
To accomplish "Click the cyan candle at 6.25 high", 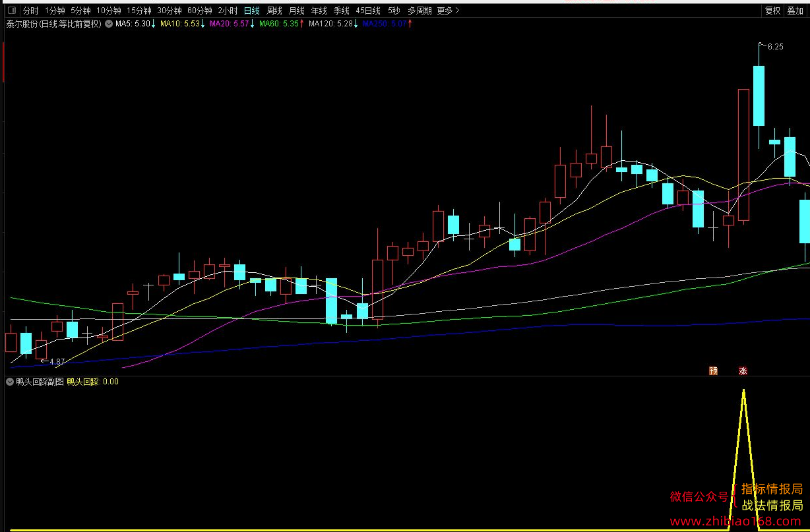I will pos(759,96).
